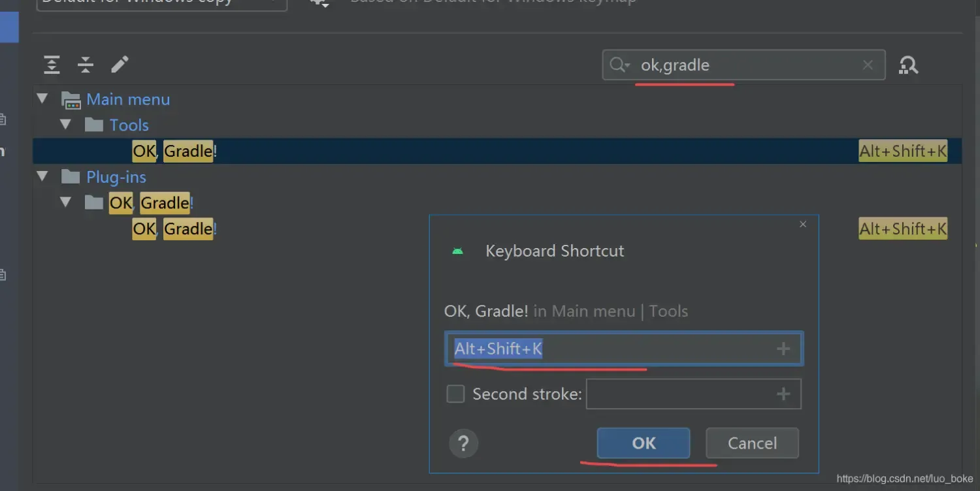Cancel the Keyboard Shortcut dialog

tap(752, 443)
